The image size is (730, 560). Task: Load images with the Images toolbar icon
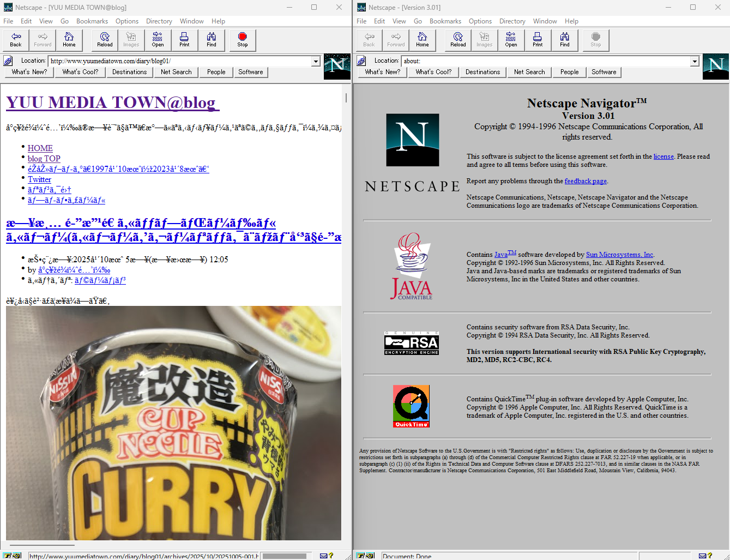131,39
